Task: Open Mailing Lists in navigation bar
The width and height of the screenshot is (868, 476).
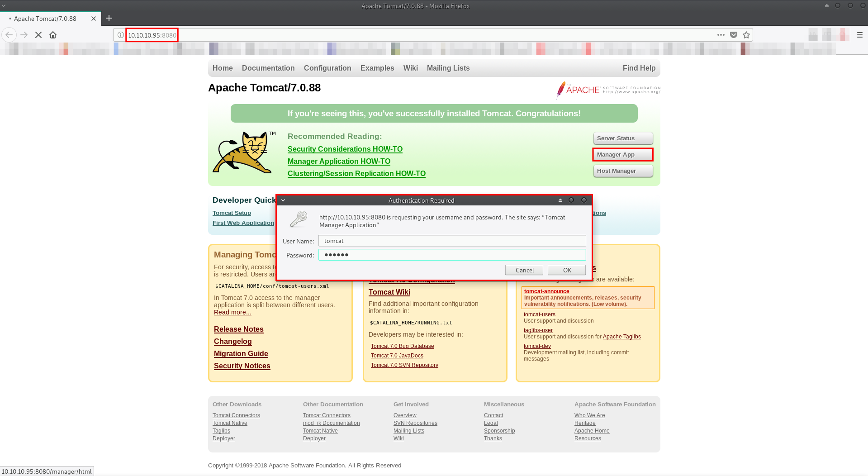Action: coord(448,68)
